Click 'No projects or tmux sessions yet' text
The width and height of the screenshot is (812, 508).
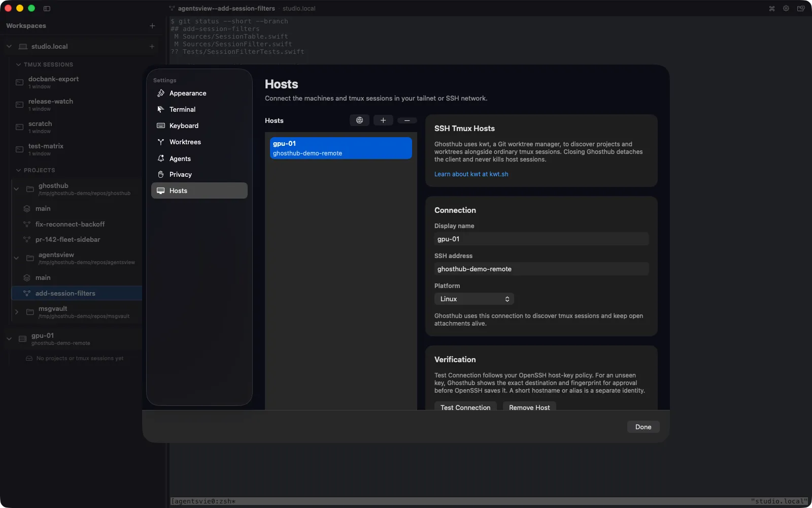coord(80,358)
